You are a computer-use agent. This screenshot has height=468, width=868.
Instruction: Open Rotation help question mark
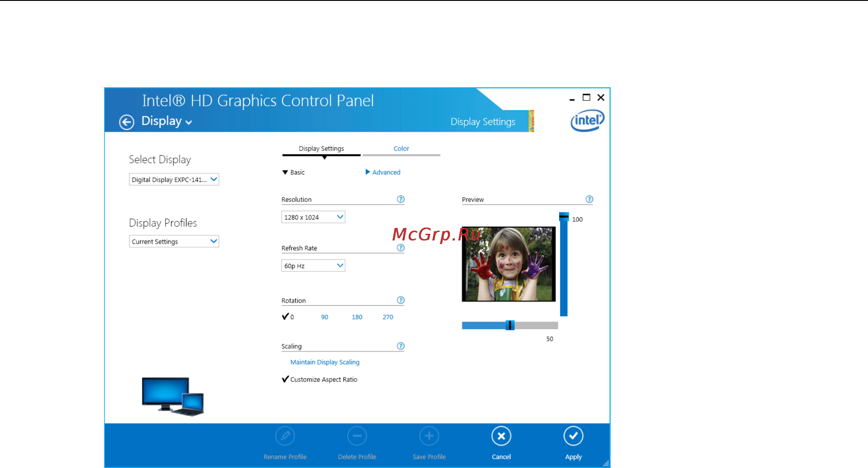click(401, 300)
